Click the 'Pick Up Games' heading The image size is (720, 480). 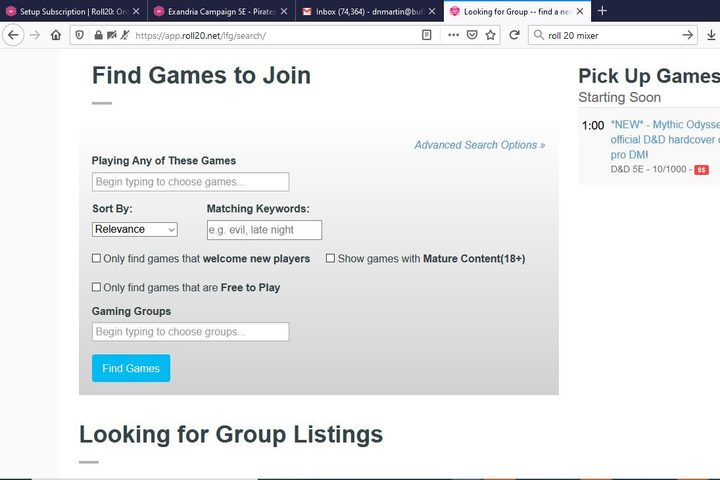point(649,76)
